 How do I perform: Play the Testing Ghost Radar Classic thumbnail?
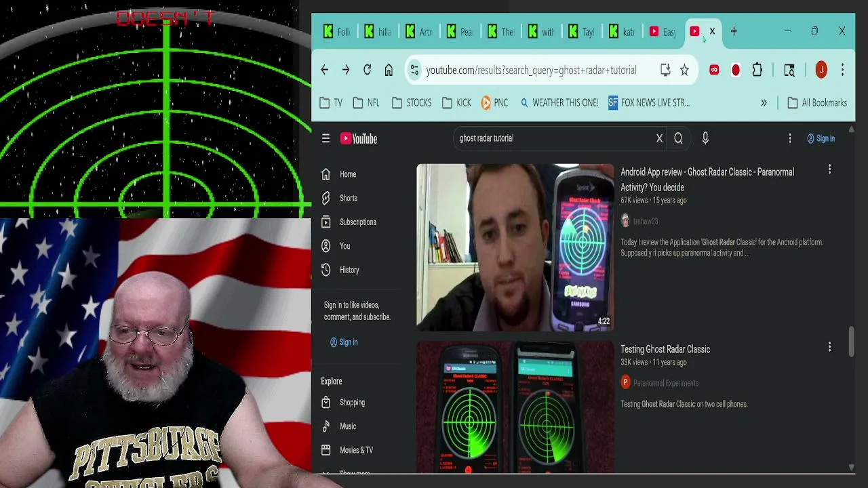click(515, 407)
